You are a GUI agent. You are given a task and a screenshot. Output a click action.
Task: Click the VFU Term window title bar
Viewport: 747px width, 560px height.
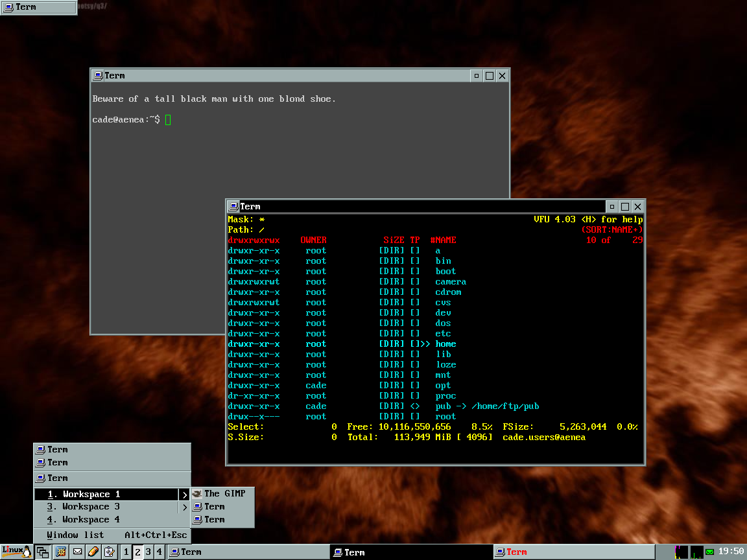coord(421,206)
